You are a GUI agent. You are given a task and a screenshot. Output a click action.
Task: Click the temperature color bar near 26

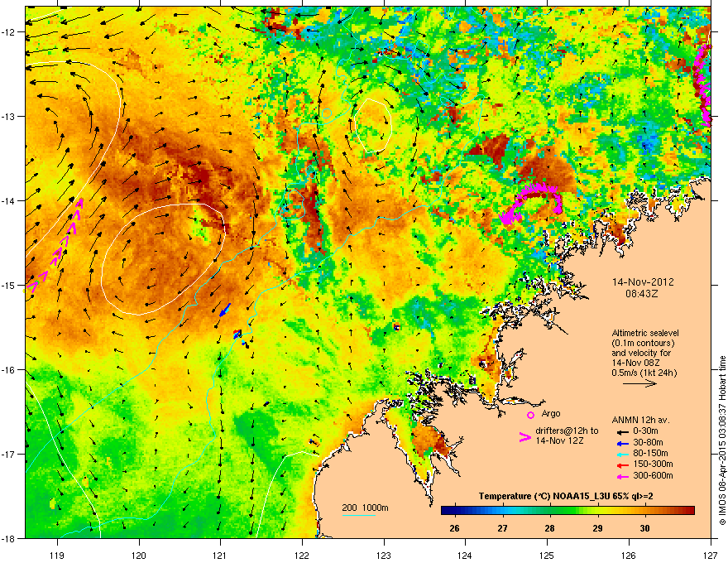[x=454, y=511]
